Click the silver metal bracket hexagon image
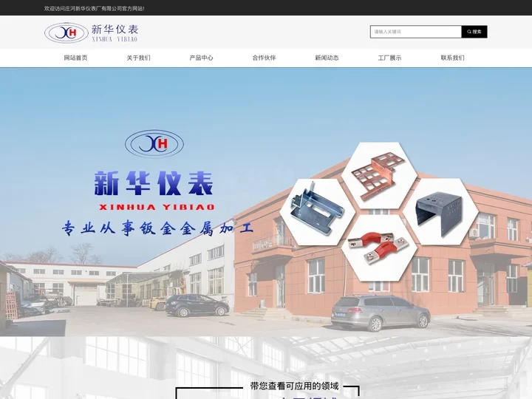The width and height of the screenshot is (532, 399). coord(317,212)
